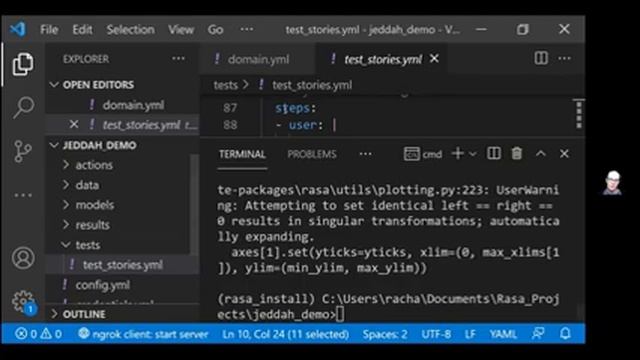Show more panel tabs ellipsis
The width and height of the screenshot is (640, 360).
[365, 154]
